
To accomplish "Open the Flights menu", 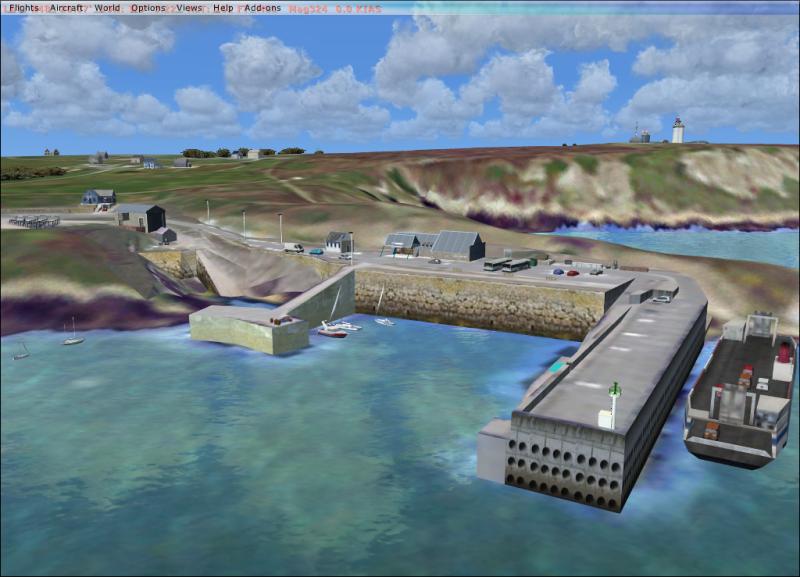I will [24, 8].
